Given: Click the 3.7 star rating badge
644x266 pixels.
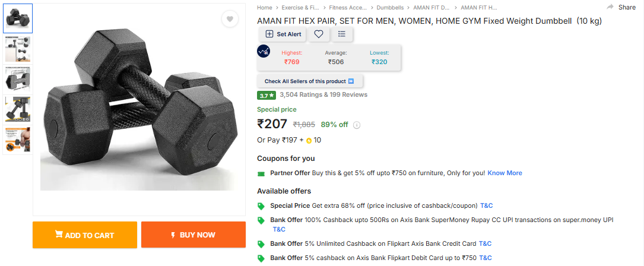Looking at the screenshot, I should coord(267,95).
